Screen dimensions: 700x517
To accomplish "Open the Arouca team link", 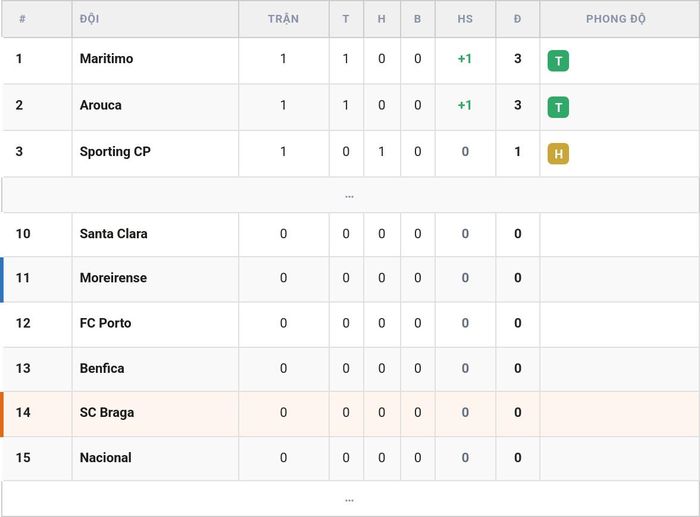I will [x=100, y=105].
